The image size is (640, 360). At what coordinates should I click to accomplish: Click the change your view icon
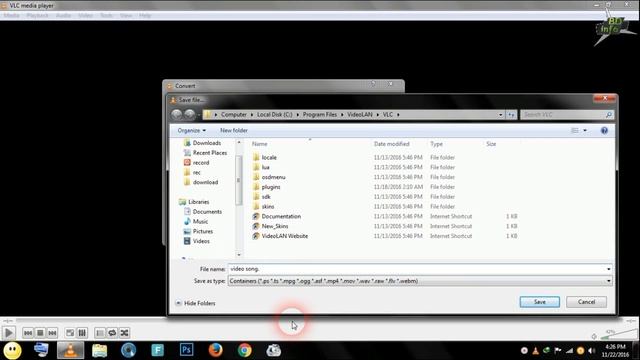[575, 130]
